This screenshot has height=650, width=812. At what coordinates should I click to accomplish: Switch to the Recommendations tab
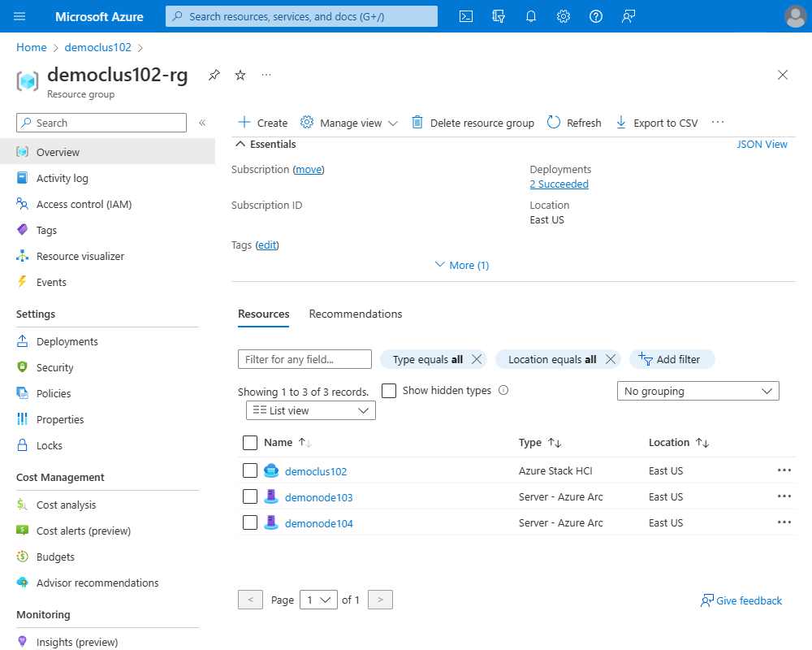[356, 314]
